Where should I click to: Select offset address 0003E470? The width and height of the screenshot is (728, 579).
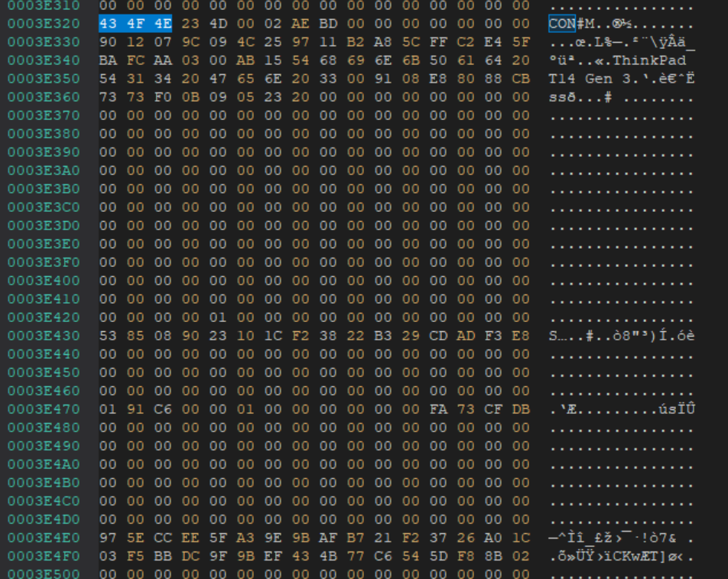click(x=44, y=409)
